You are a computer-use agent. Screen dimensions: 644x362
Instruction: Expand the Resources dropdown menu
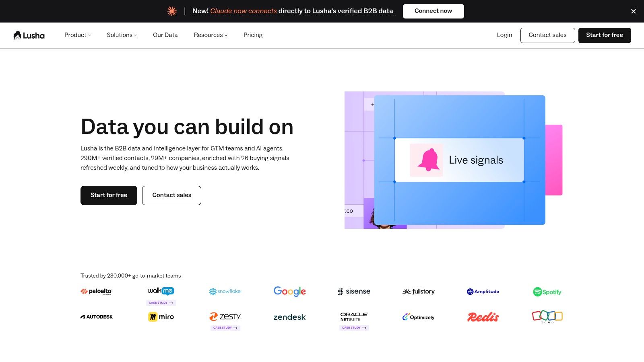(x=211, y=35)
